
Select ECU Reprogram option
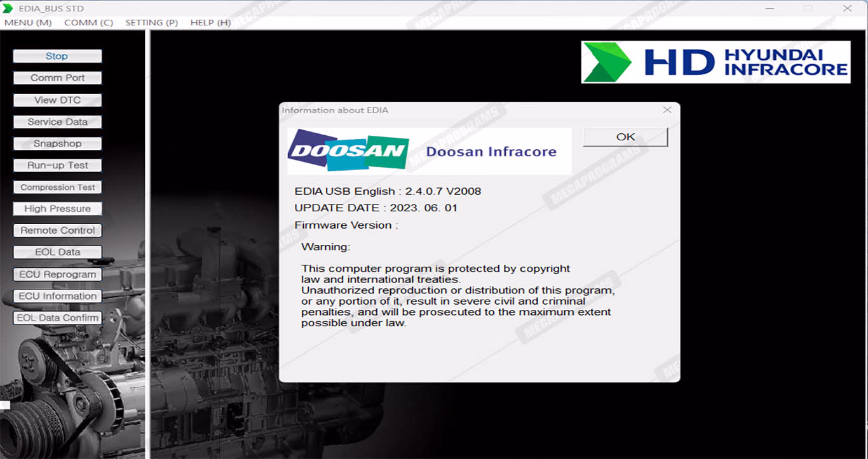pyautogui.click(x=57, y=274)
